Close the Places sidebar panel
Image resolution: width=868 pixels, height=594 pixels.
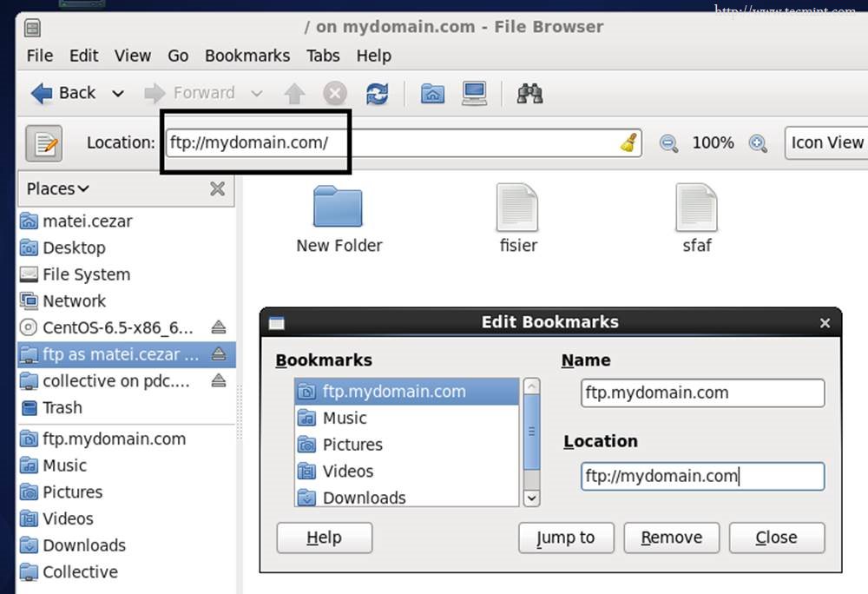click(218, 188)
